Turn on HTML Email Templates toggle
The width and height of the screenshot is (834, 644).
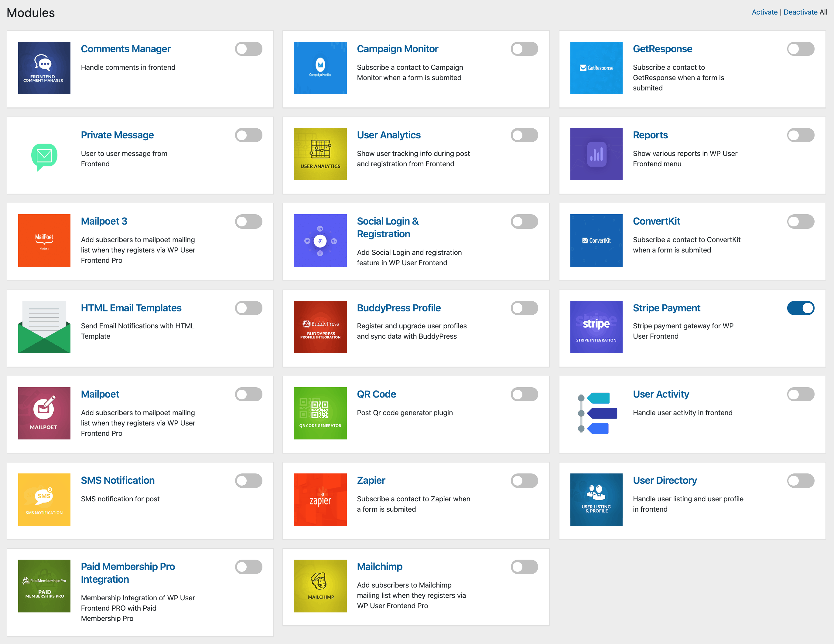point(249,308)
